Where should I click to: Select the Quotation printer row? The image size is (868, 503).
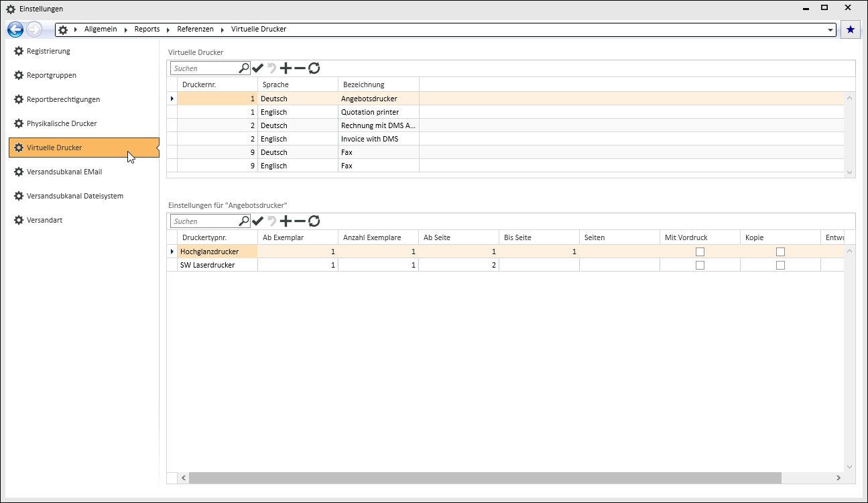pyautogui.click(x=505, y=112)
